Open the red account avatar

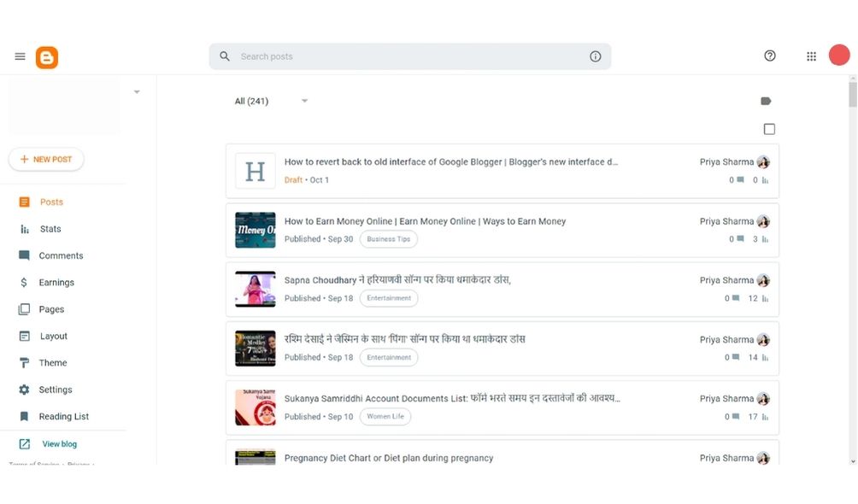point(839,56)
